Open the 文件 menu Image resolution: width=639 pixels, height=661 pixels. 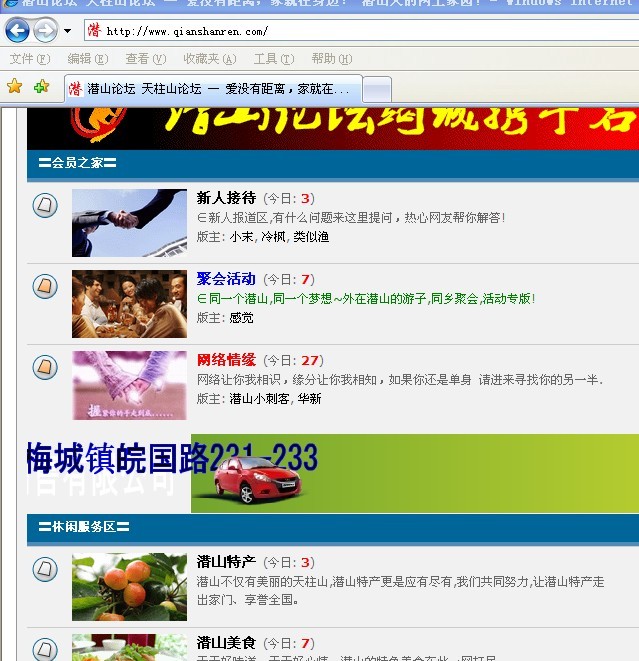click(29, 59)
